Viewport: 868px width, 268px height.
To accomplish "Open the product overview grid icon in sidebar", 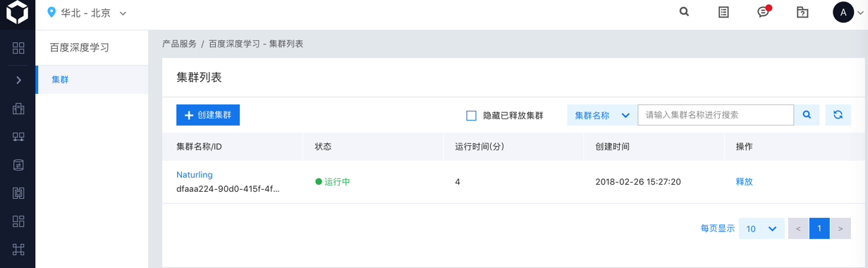I will (x=18, y=48).
